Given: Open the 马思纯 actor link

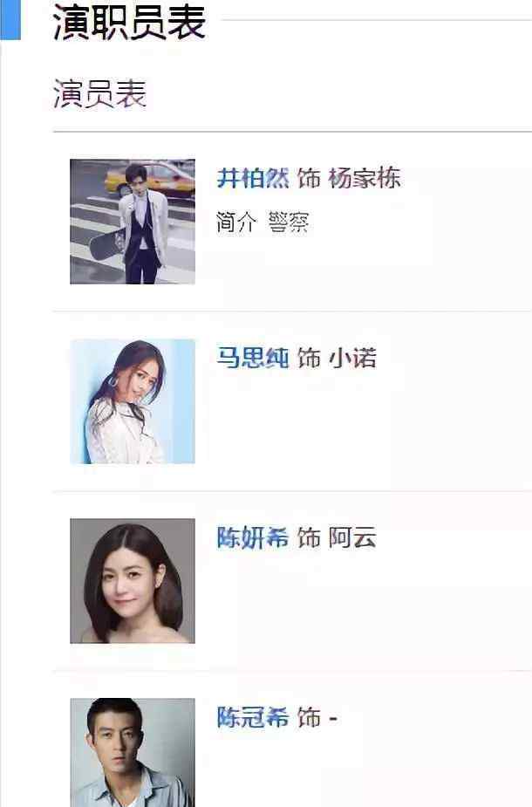Looking at the screenshot, I should coord(253,358).
